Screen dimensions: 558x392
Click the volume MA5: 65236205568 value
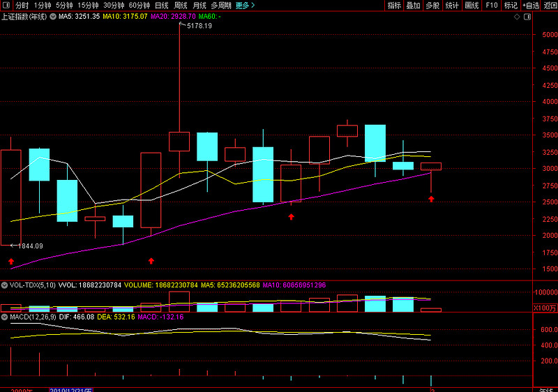(230, 285)
